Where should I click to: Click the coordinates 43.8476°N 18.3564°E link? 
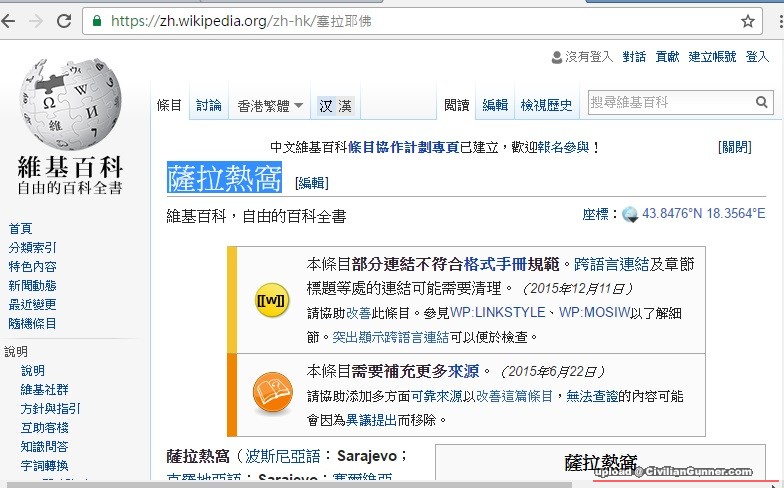pyautogui.click(x=703, y=214)
